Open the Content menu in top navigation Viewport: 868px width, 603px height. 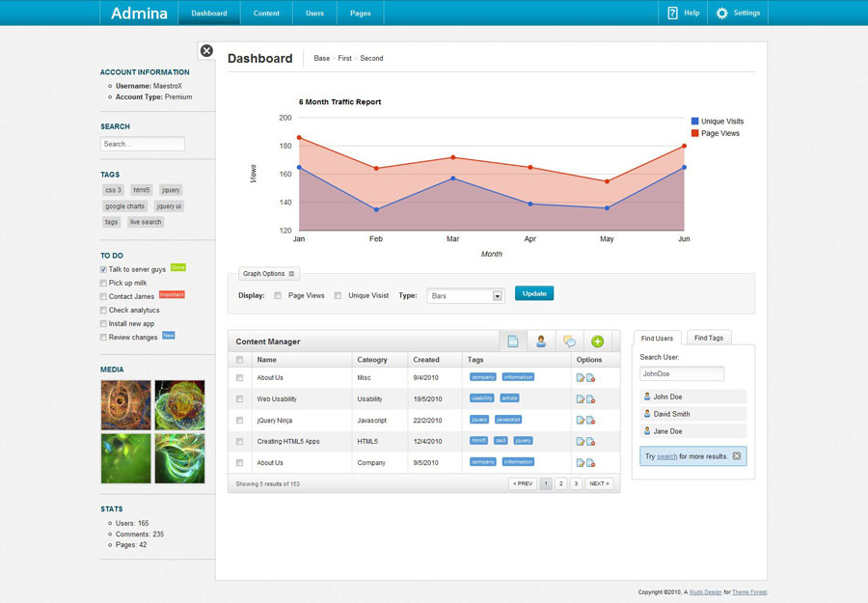(266, 14)
